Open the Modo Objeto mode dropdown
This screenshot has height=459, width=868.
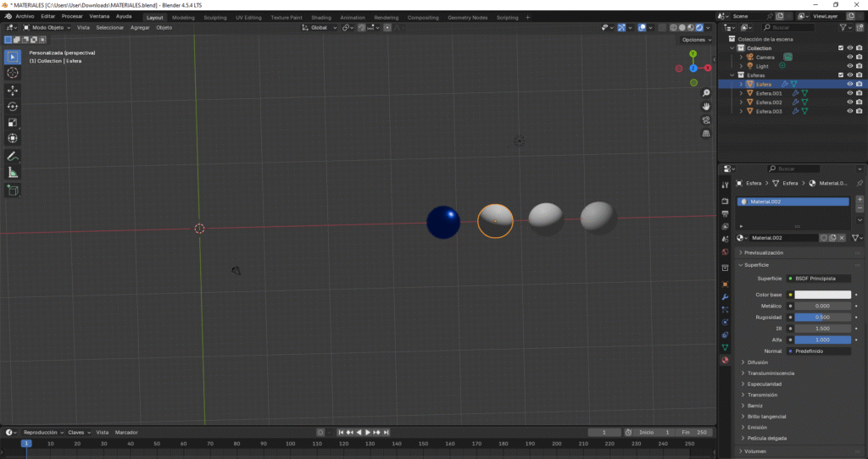(49, 27)
